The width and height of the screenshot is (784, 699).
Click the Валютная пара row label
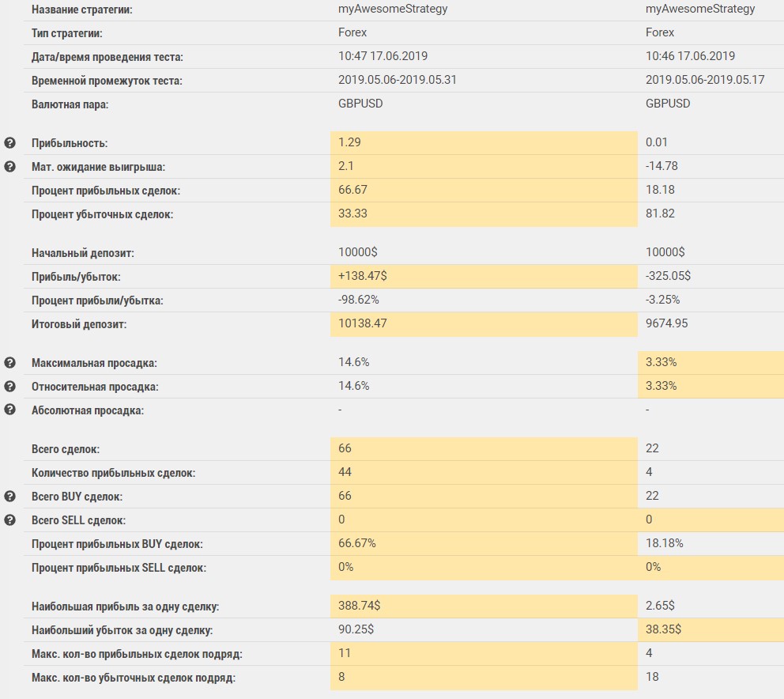click(70, 104)
